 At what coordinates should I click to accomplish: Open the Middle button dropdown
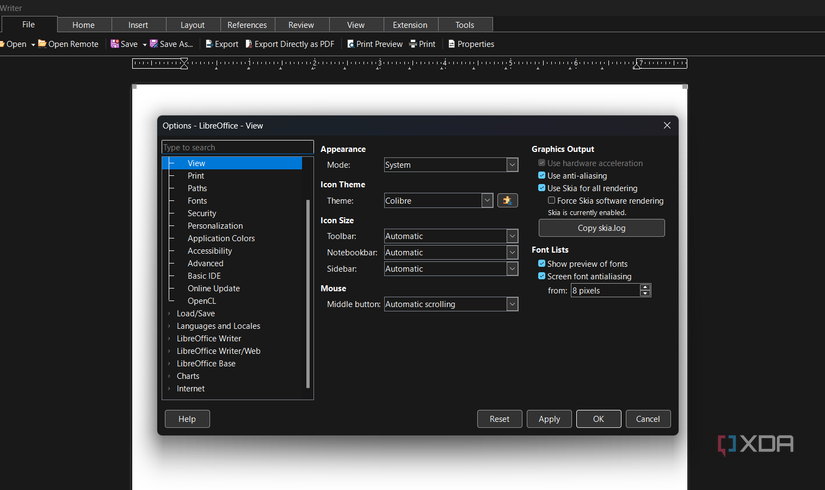point(451,304)
